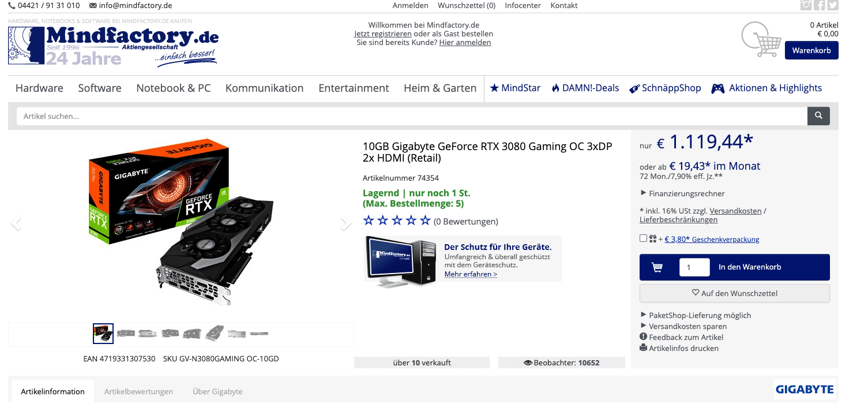Click Mehr erfahren link
The image size is (868, 411).
point(471,274)
